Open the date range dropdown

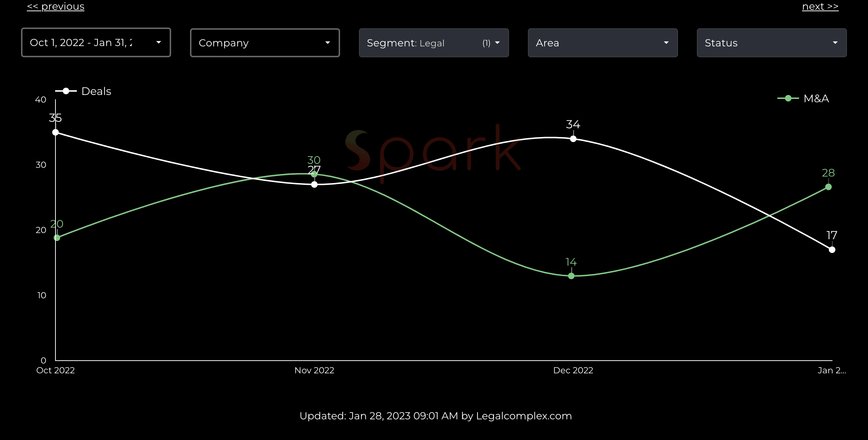click(96, 43)
